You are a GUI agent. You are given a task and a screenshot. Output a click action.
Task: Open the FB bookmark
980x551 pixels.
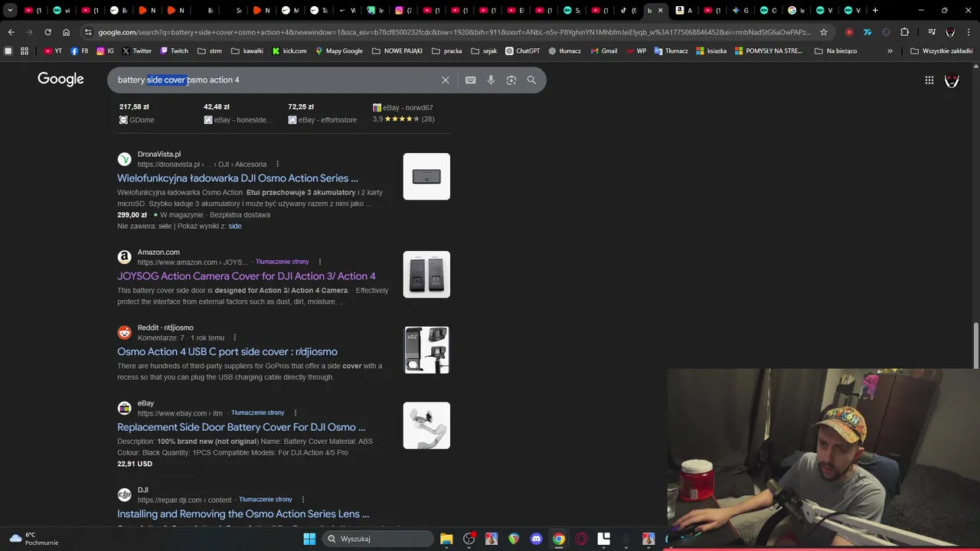(x=79, y=51)
